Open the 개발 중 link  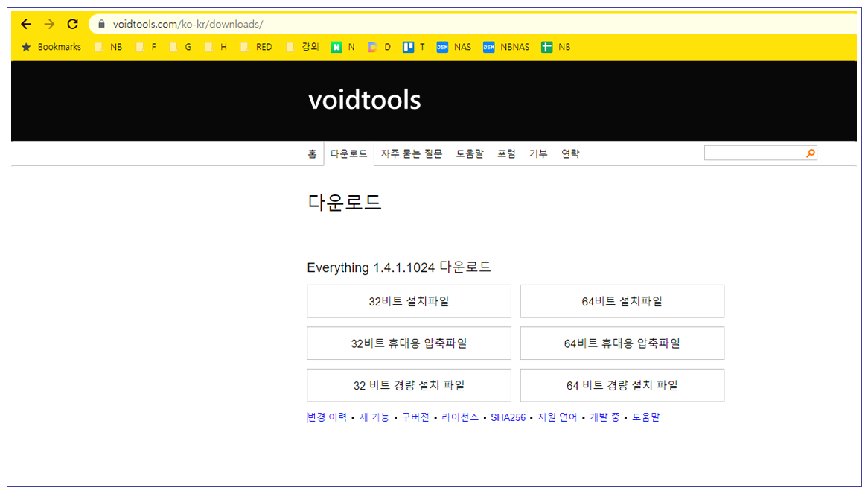(x=604, y=417)
